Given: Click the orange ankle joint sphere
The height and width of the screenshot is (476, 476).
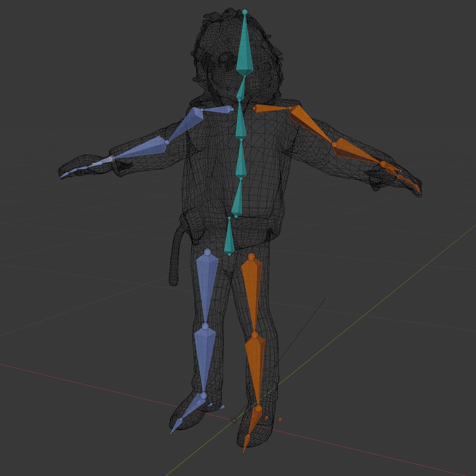Looking at the screenshot, I should click(258, 409).
